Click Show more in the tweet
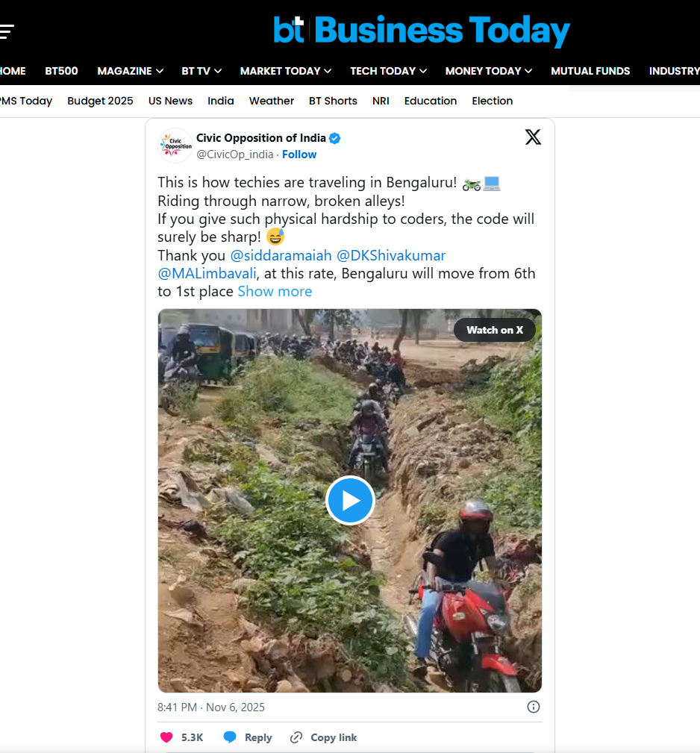The width and height of the screenshot is (700, 753). click(275, 291)
